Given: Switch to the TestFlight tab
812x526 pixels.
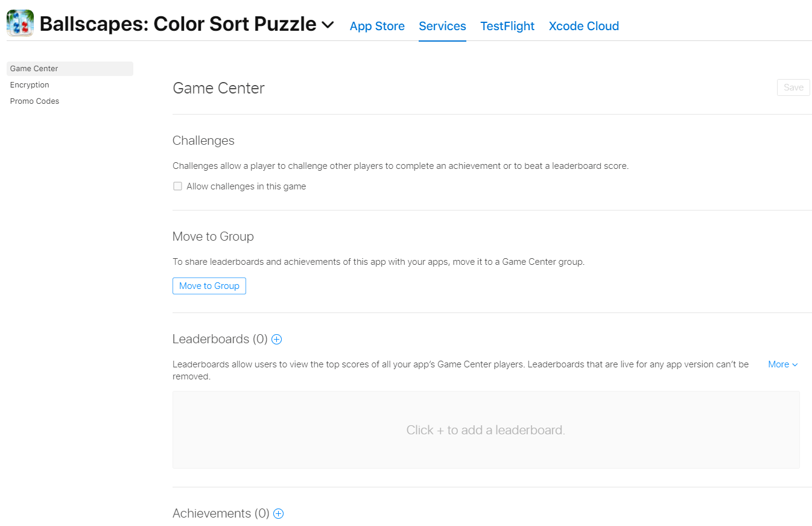Looking at the screenshot, I should [x=507, y=26].
